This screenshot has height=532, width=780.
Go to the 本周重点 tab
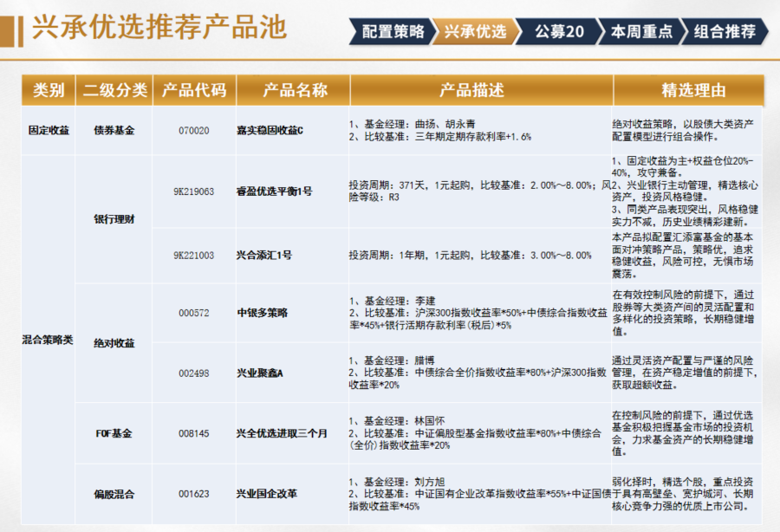640,32
